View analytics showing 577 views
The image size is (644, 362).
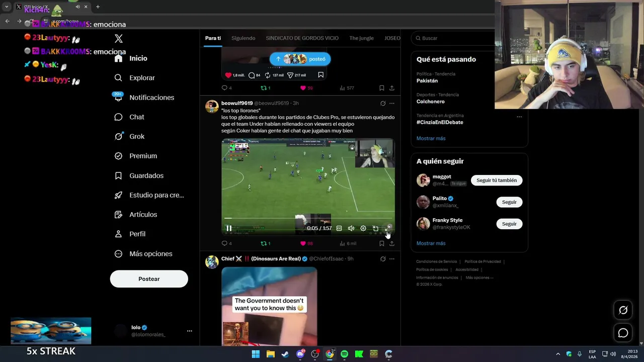pyautogui.click(x=347, y=88)
